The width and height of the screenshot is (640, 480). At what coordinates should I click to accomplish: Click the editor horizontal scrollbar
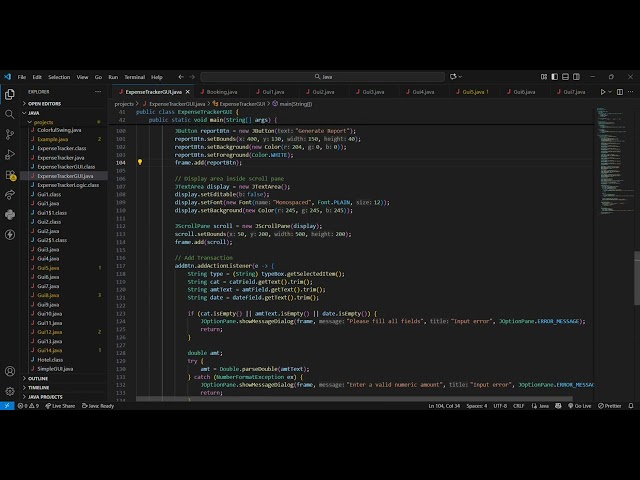coord(354,399)
